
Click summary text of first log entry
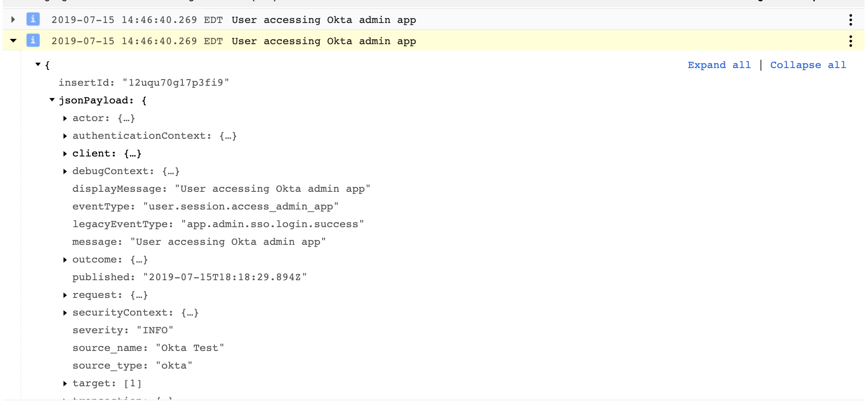point(324,20)
